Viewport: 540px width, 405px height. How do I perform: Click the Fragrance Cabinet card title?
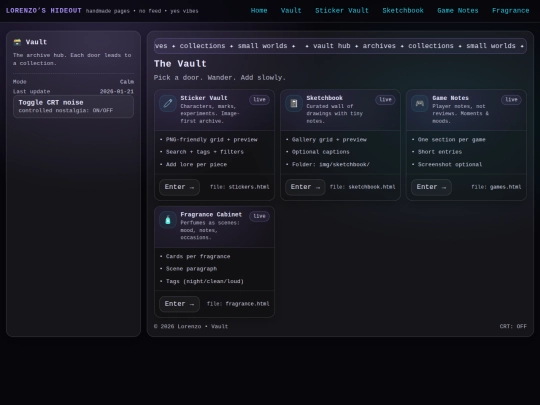(211, 215)
